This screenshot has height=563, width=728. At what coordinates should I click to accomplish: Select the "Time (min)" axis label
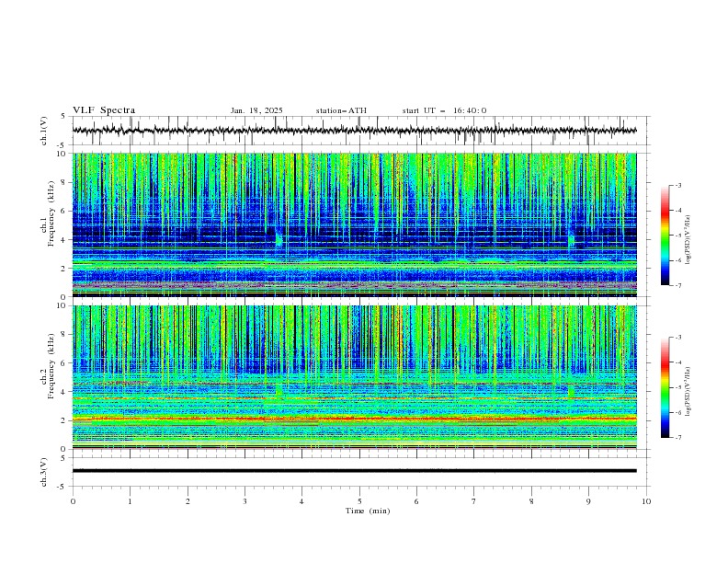[368, 511]
